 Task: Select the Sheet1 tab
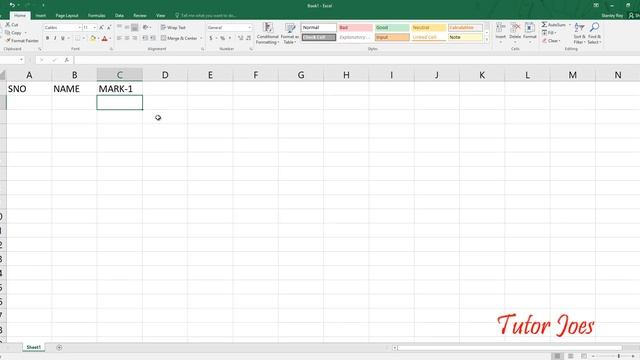(x=33, y=347)
